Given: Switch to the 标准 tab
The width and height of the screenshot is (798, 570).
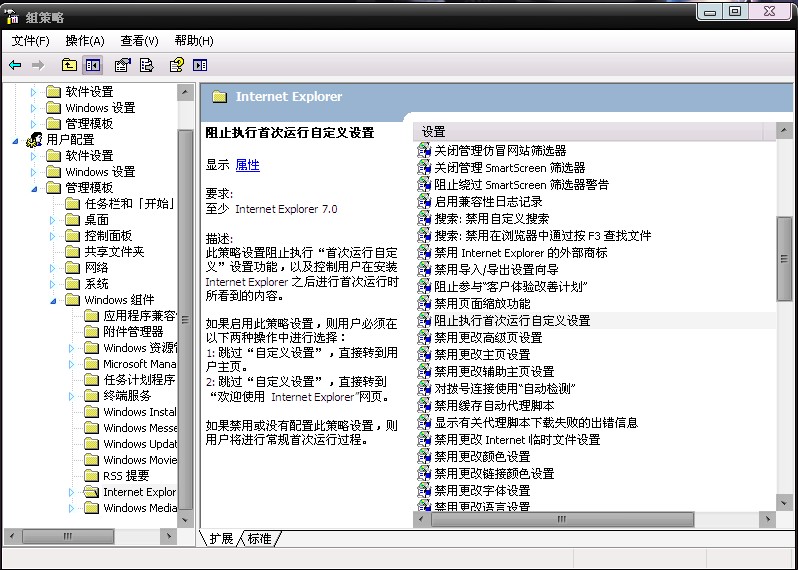Looking at the screenshot, I should click(x=260, y=538).
